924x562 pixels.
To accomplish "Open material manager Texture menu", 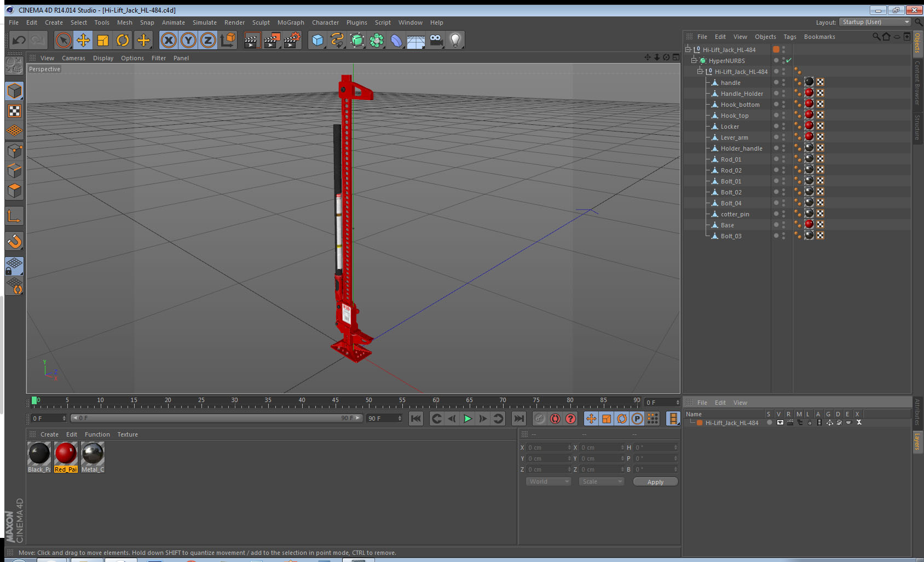I will pyautogui.click(x=128, y=434).
